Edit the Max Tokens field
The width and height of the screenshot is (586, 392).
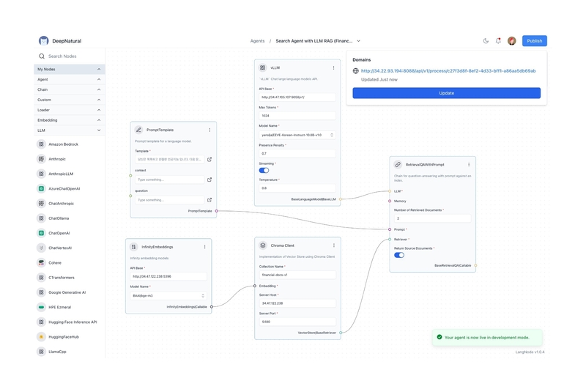tap(297, 116)
